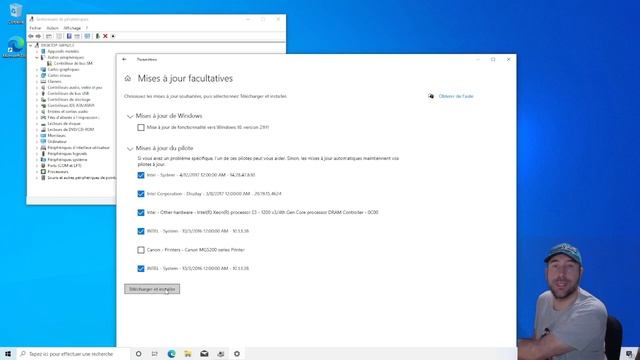Click the Settings gear on the taskbar

coord(237,354)
